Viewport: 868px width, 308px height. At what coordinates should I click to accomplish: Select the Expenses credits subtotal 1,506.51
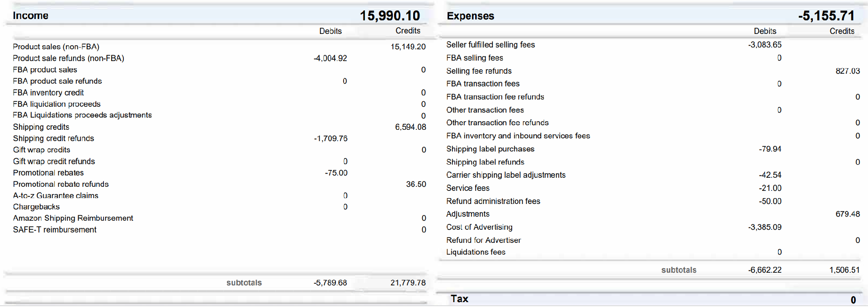click(x=844, y=270)
